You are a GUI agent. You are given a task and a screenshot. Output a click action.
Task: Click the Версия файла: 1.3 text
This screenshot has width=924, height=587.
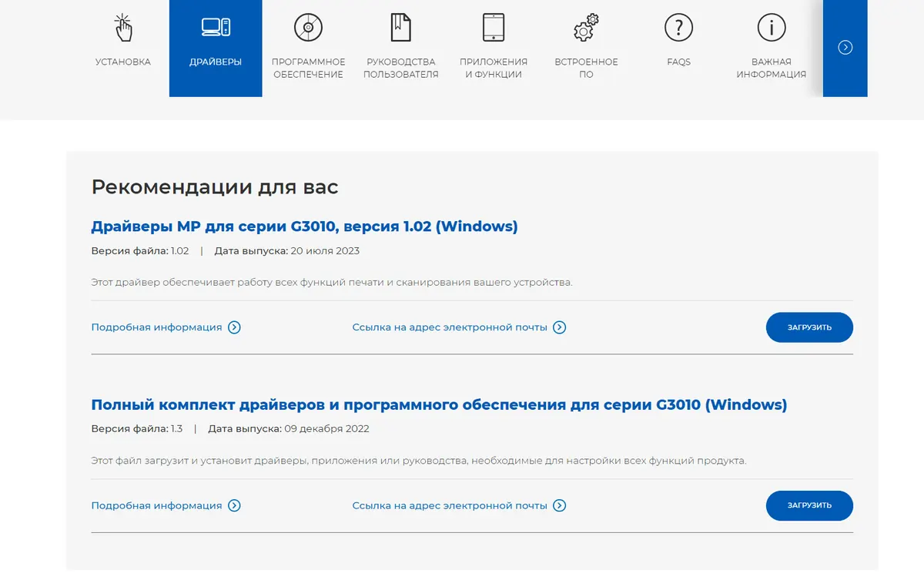click(x=137, y=429)
